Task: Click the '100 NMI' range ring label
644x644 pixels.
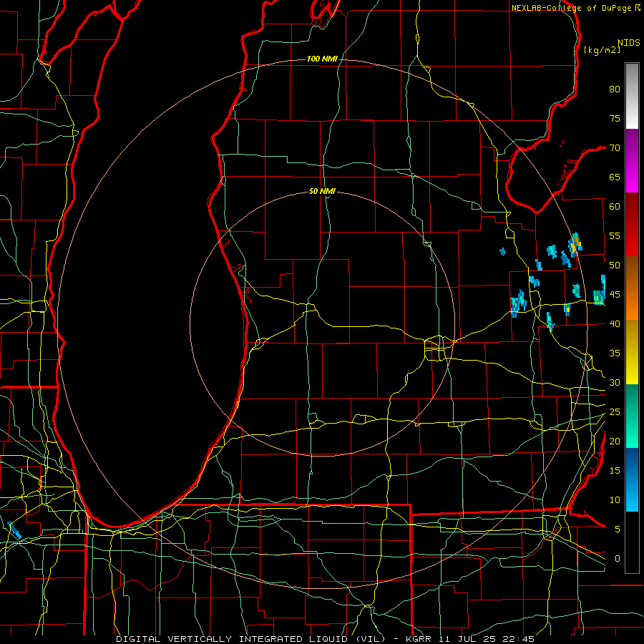Action: tap(322, 59)
